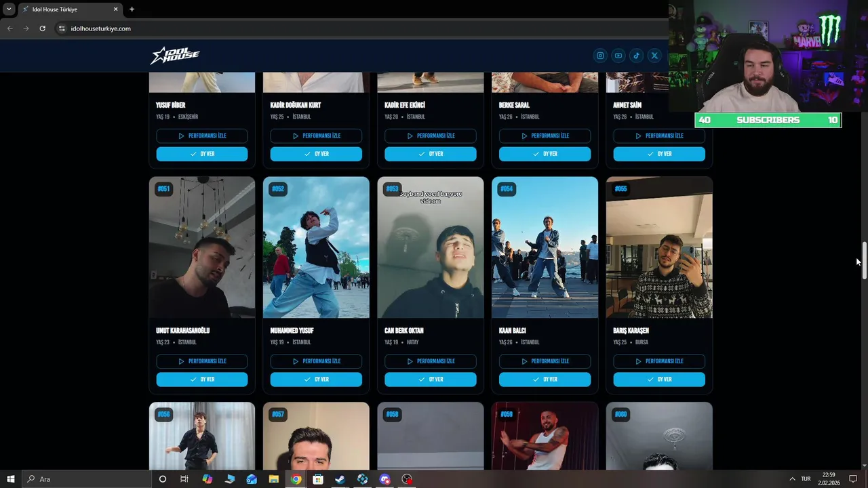Watch Berke Saral's performance
This screenshot has height=488, width=868.
pos(545,136)
